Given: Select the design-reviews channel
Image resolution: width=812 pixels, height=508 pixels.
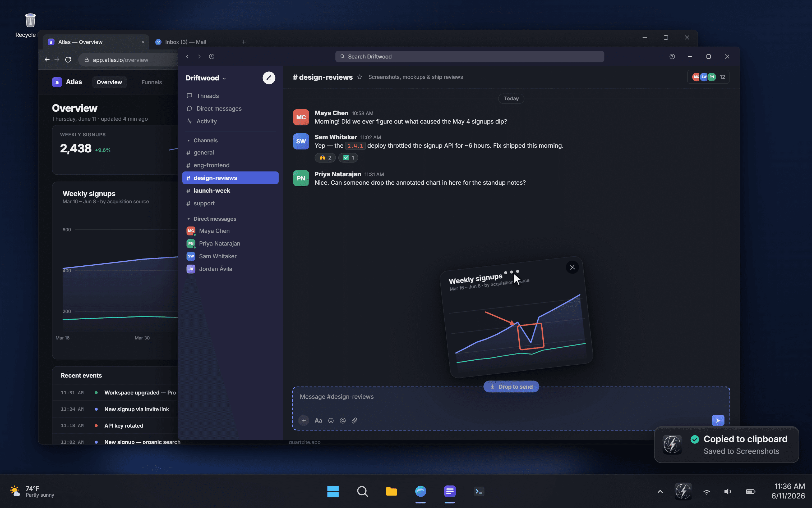Looking at the screenshot, I should (x=230, y=178).
